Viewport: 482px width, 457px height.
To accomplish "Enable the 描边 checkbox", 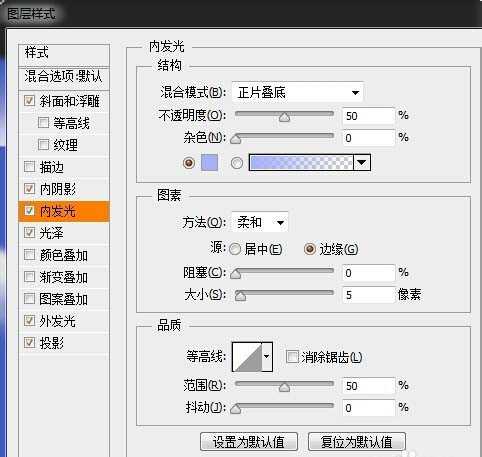I will (x=29, y=167).
